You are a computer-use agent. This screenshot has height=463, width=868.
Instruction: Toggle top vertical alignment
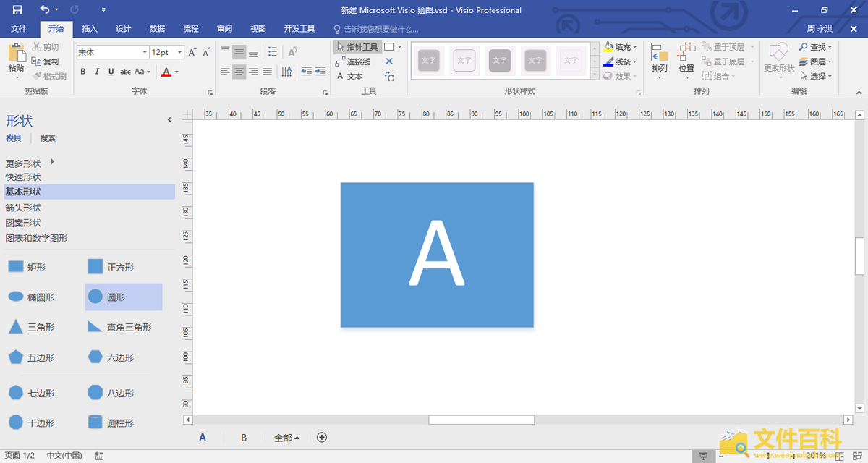pyautogui.click(x=225, y=52)
